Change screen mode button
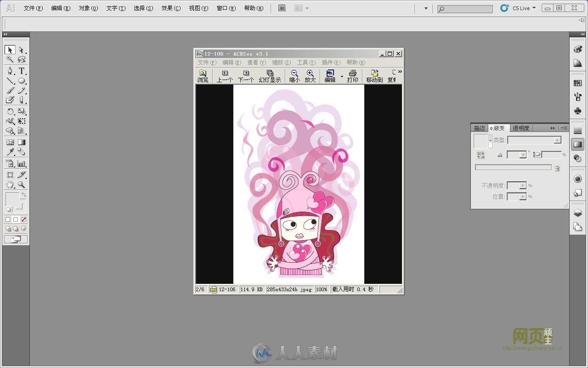 (x=16, y=239)
